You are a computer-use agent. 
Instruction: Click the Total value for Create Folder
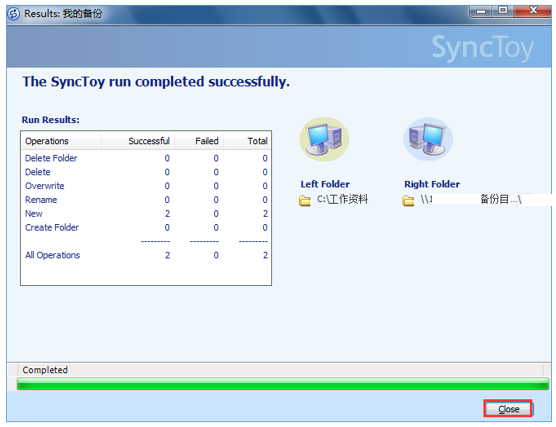[x=265, y=227]
